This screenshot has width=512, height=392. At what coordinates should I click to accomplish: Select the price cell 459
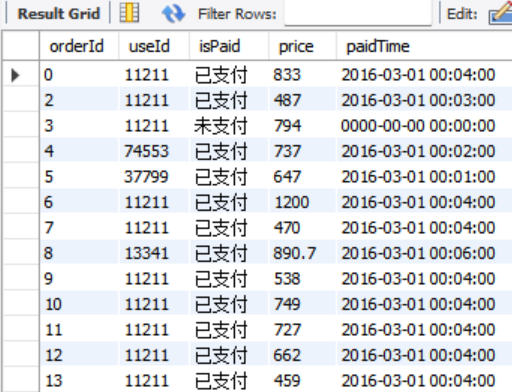coord(302,380)
